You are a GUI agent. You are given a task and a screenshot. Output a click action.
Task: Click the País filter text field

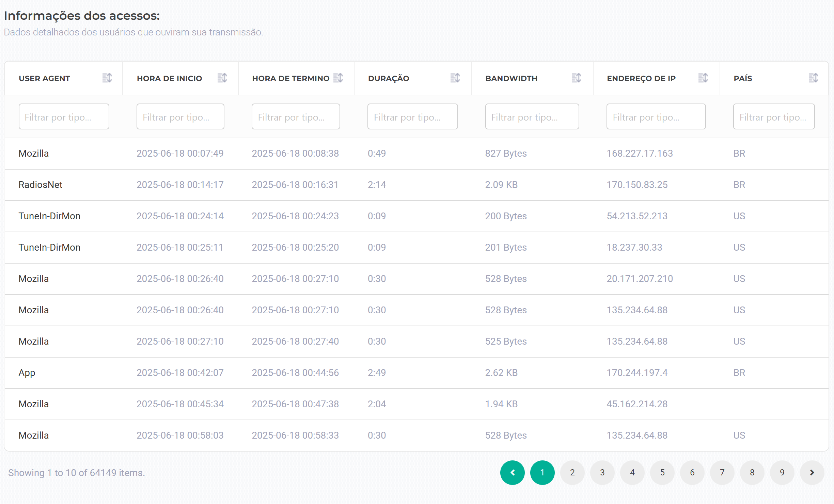pos(774,117)
